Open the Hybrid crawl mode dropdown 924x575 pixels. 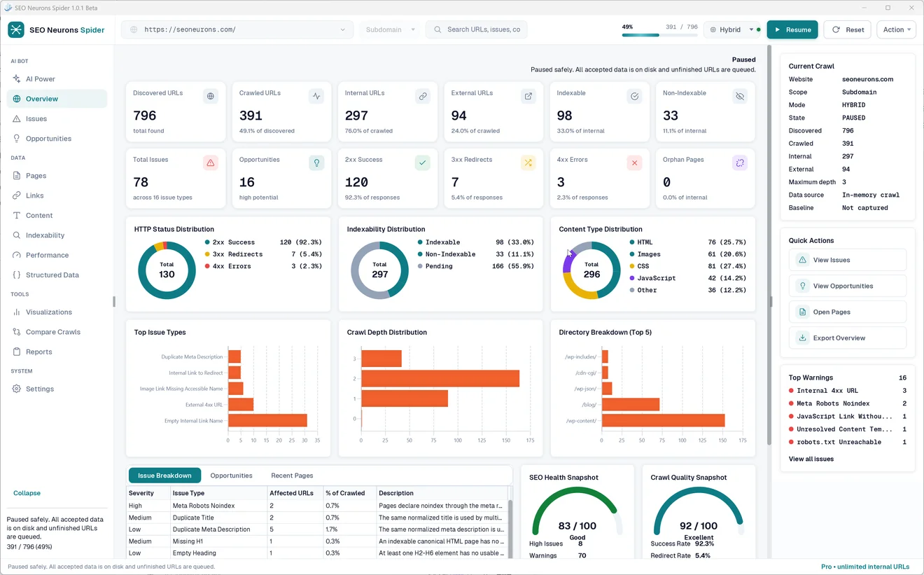point(733,29)
